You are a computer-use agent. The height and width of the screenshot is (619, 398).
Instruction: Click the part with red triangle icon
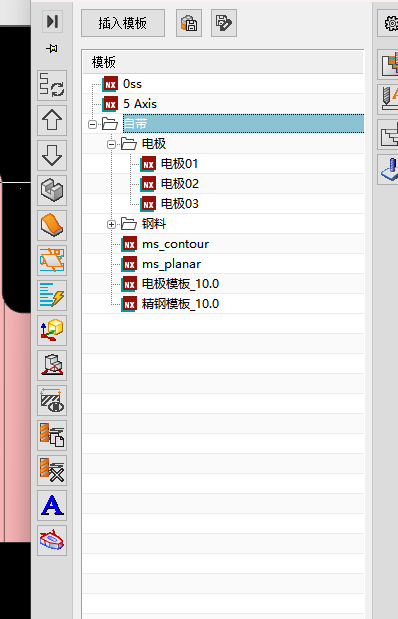[52, 365]
